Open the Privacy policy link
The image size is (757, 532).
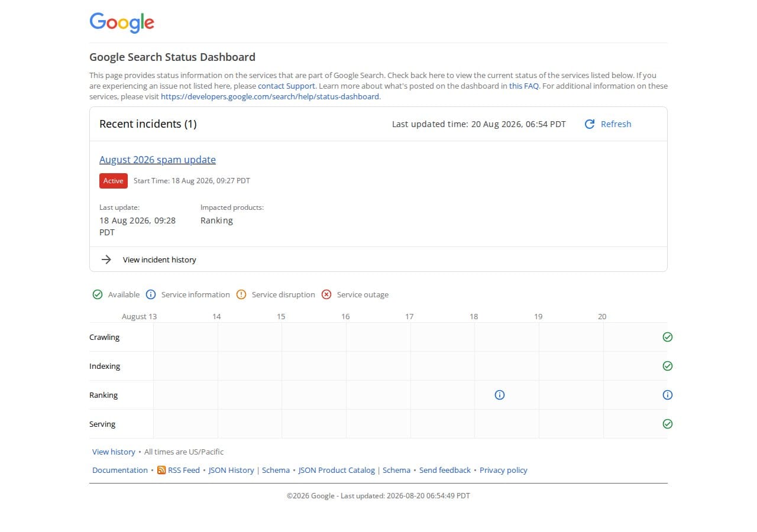pyautogui.click(x=503, y=470)
